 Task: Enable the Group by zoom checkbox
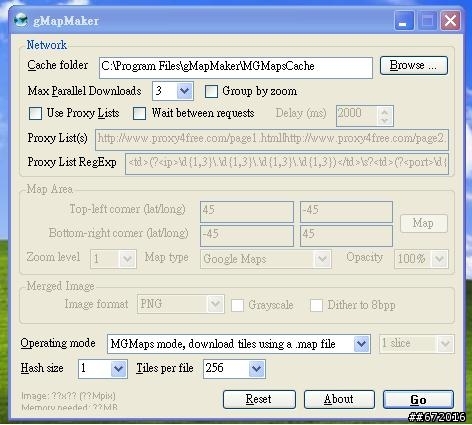211,91
